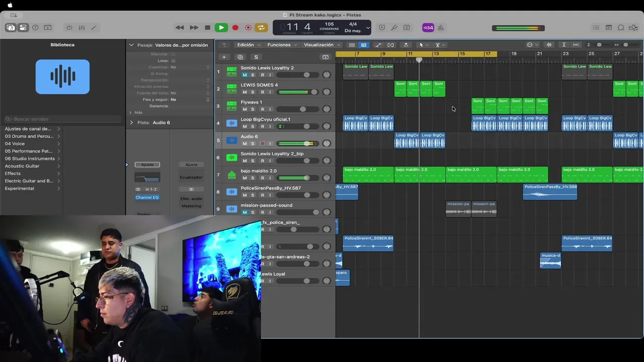This screenshot has width=644, height=362.
Task: Click the duplicate track button
Action: [x=240, y=57]
